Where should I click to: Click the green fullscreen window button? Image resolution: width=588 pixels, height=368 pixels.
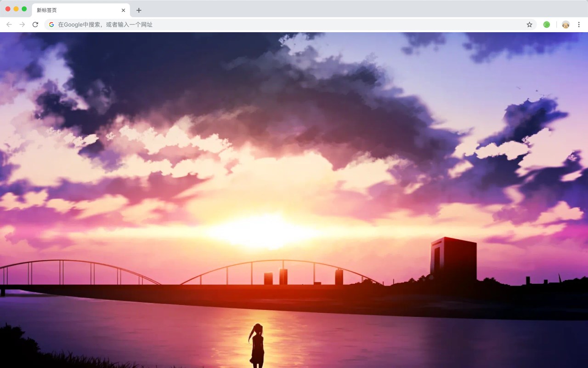click(24, 9)
